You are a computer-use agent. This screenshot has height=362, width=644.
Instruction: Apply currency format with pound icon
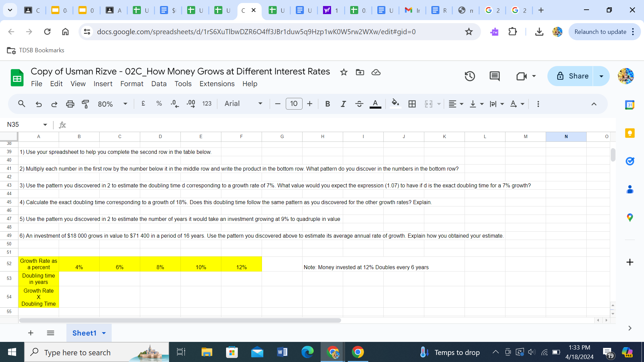tap(143, 104)
